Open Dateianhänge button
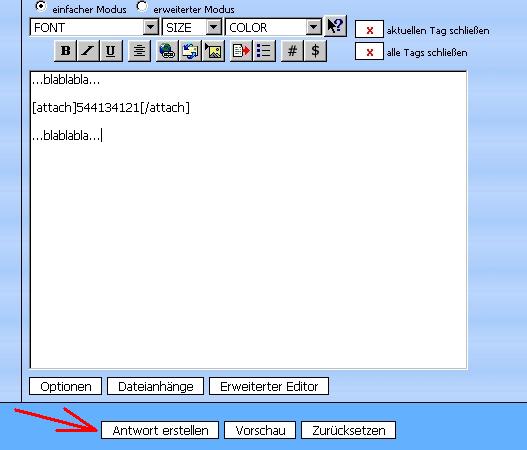Image resolution: width=527 pixels, height=450 pixels. coord(156,386)
